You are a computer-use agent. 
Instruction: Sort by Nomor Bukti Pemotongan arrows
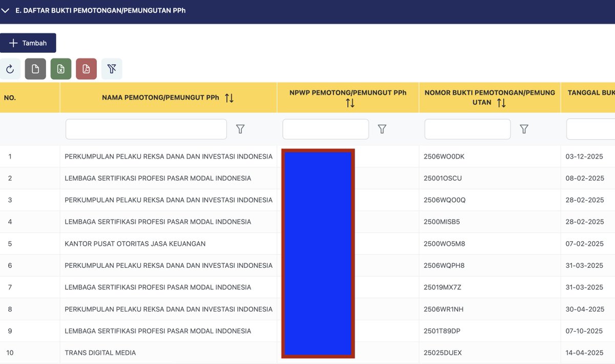click(501, 103)
